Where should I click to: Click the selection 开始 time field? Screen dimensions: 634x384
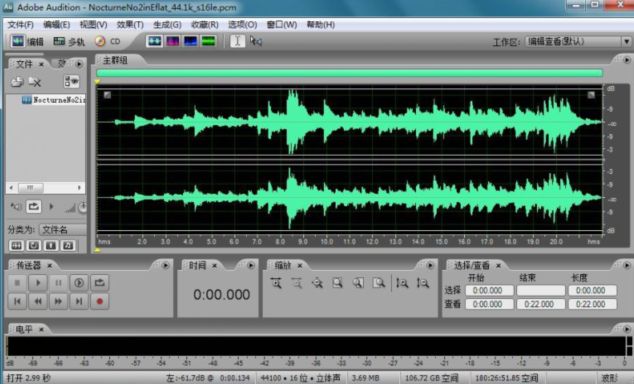pos(489,290)
